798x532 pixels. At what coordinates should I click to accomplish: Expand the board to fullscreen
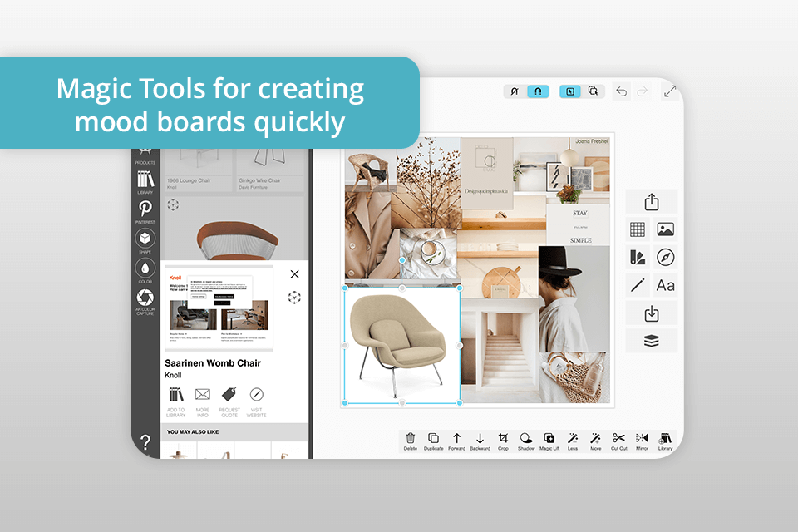[x=670, y=91]
